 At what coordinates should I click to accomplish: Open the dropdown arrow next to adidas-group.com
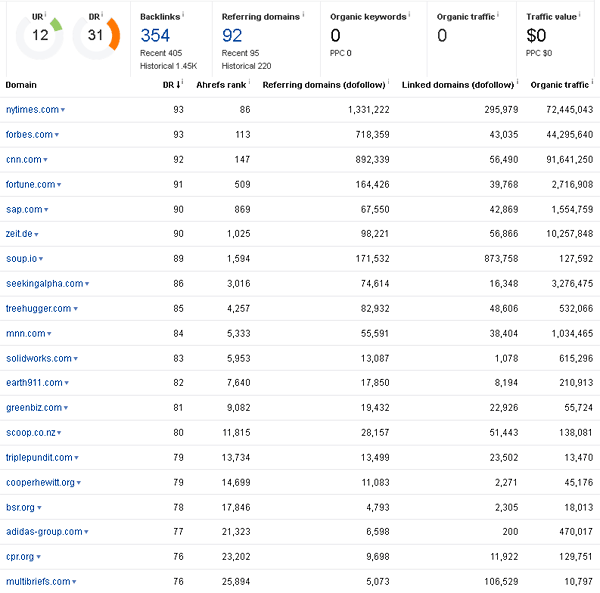[89, 532]
